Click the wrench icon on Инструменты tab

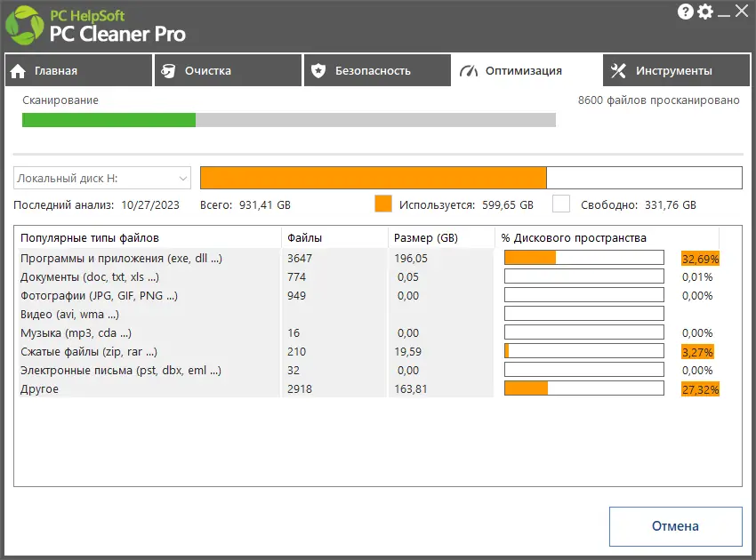pyautogui.click(x=618, y=71)
